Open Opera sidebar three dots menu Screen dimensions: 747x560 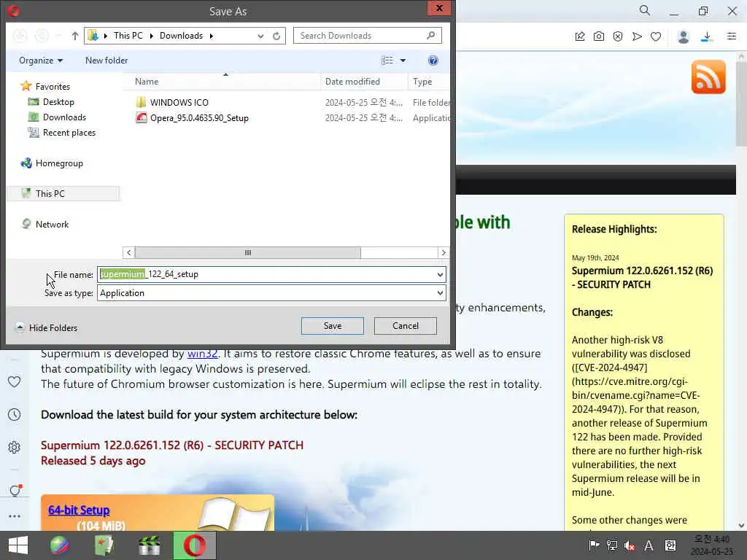point(15,516)
